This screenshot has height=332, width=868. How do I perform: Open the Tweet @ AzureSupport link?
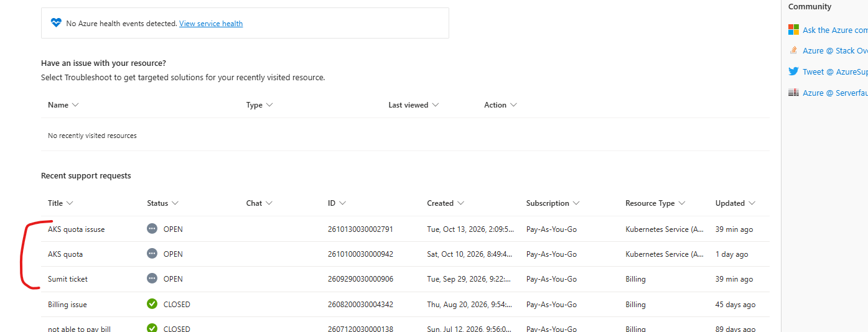pos(835,71)
